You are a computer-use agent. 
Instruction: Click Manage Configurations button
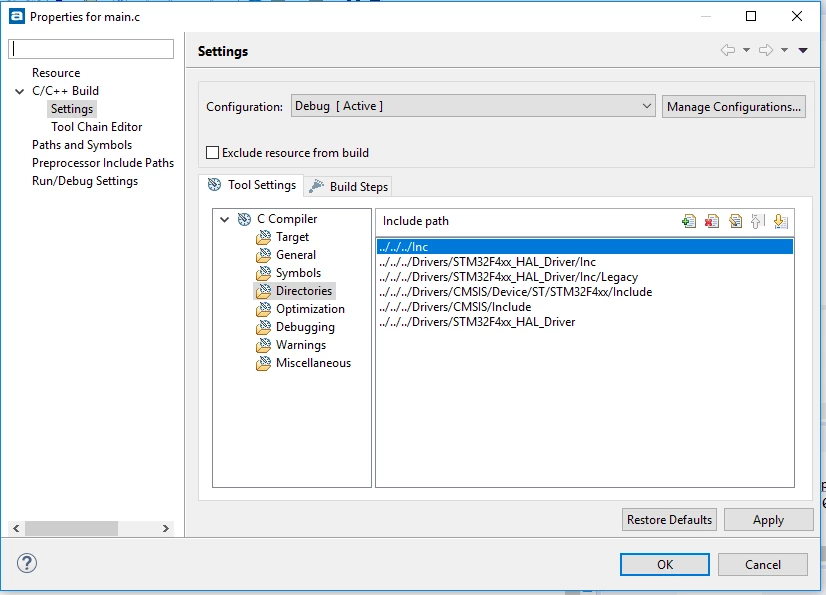(734, 106)
